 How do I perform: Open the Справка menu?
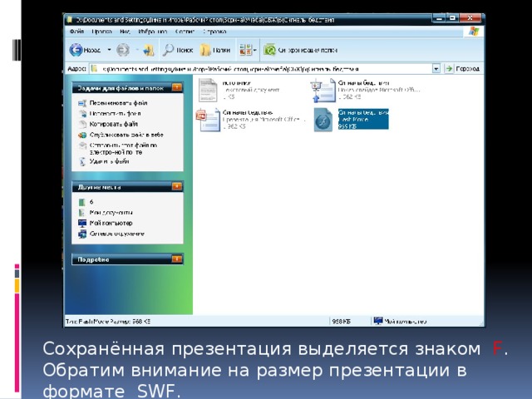pos(214,32)
